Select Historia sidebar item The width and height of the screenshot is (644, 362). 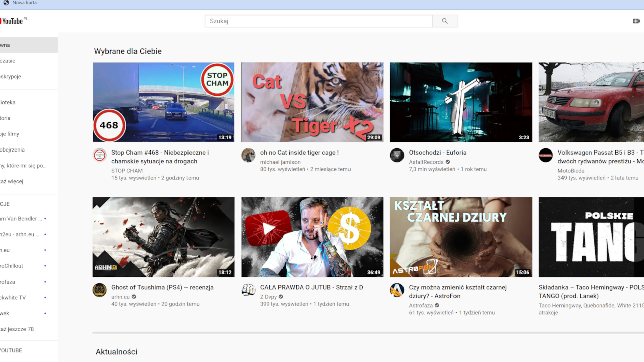[29, 118]
